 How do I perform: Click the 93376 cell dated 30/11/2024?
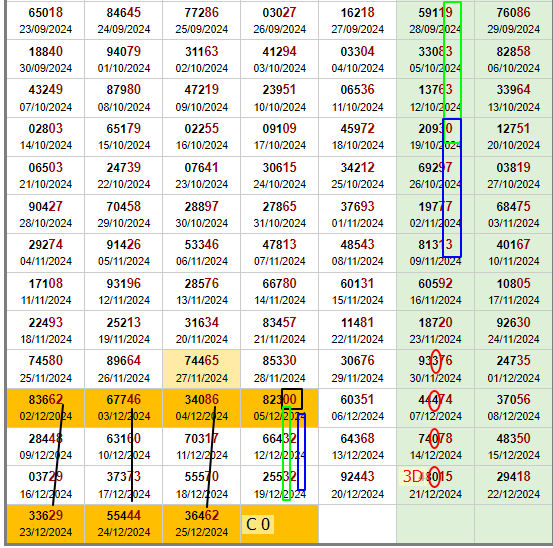coord(436,369)
